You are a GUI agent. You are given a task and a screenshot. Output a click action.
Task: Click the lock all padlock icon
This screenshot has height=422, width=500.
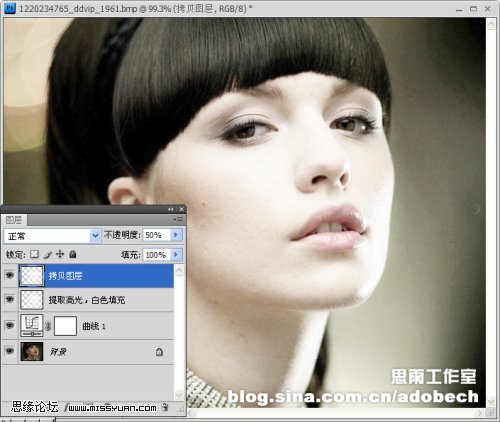click(73, 255)
